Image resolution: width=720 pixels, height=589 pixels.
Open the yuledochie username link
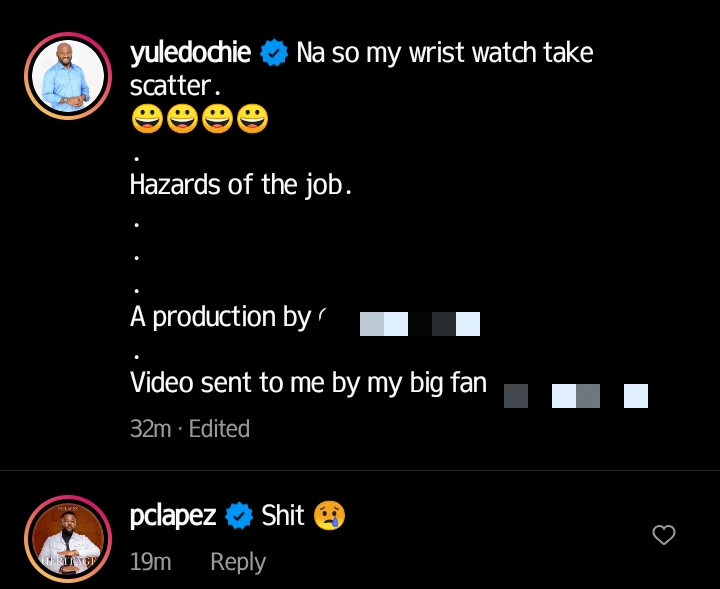click(190, 53)
